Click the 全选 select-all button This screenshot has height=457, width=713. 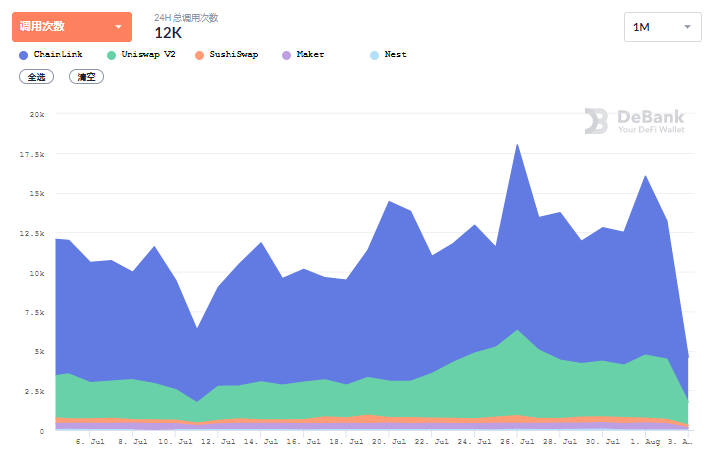click(x=36, y=77)
